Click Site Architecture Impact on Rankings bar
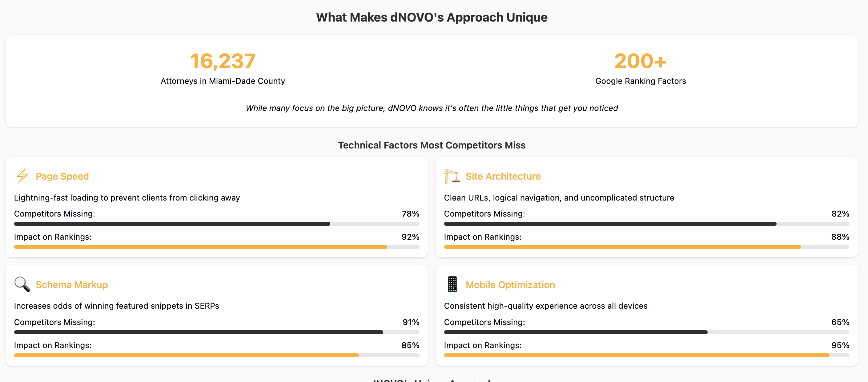The height and width of the screenshot is (382, 868). [646, 247]
